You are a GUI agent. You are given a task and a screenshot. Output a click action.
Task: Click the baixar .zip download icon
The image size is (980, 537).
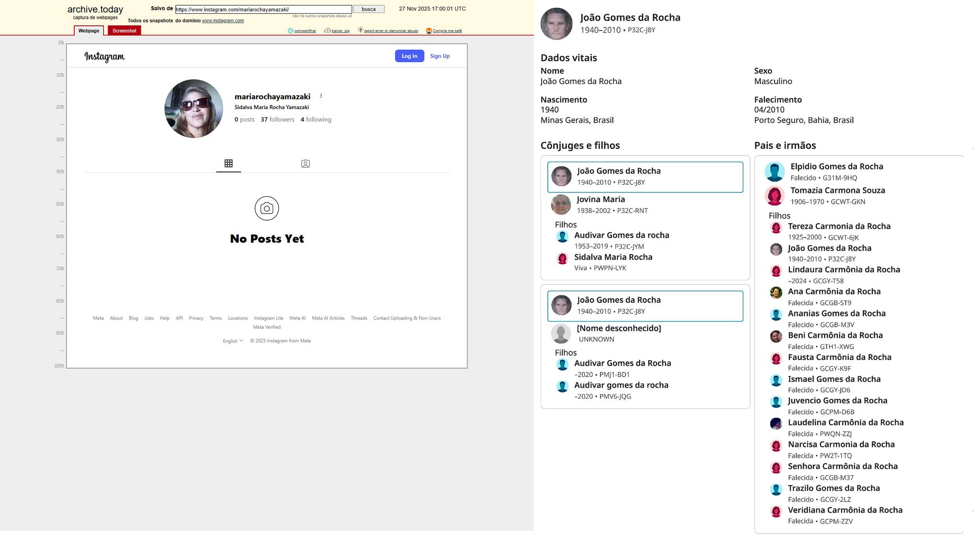point(327,31)
